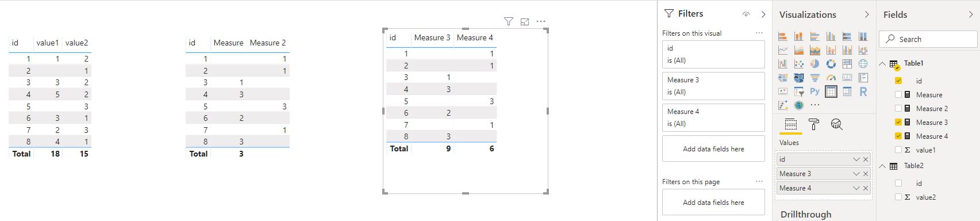Select the Table visual icon
Viewport: 980px width, 221px height.
[x=831, y=92]
